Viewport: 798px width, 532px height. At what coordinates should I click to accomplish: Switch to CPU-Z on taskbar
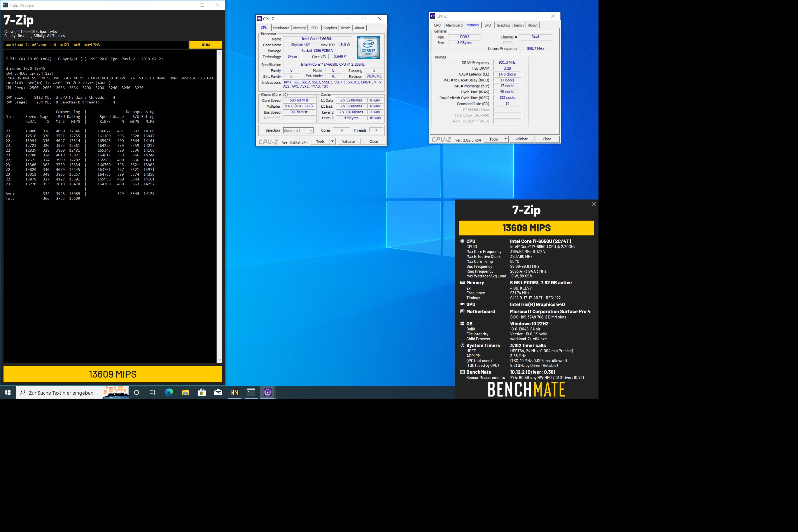[x=267, y=393]
